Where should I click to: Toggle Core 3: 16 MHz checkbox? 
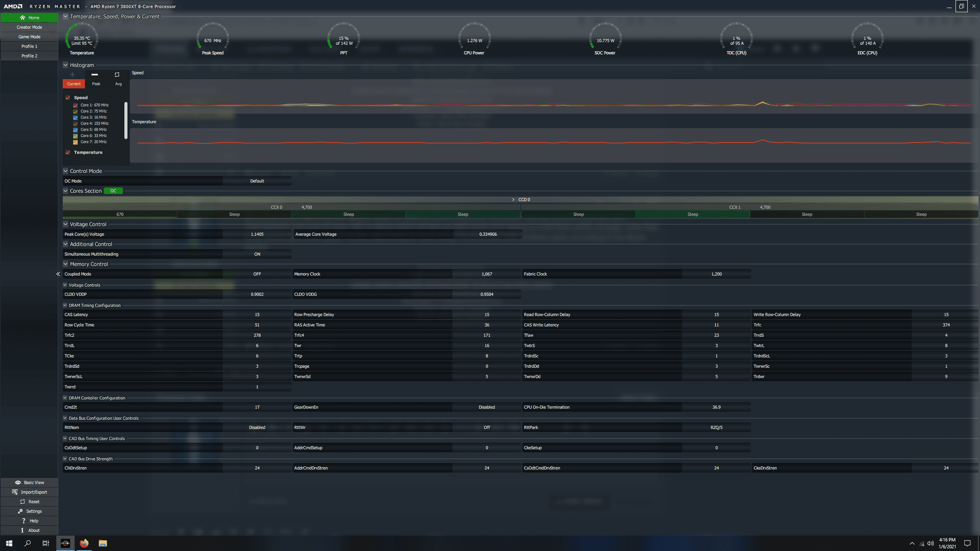(x=75, y=118)
